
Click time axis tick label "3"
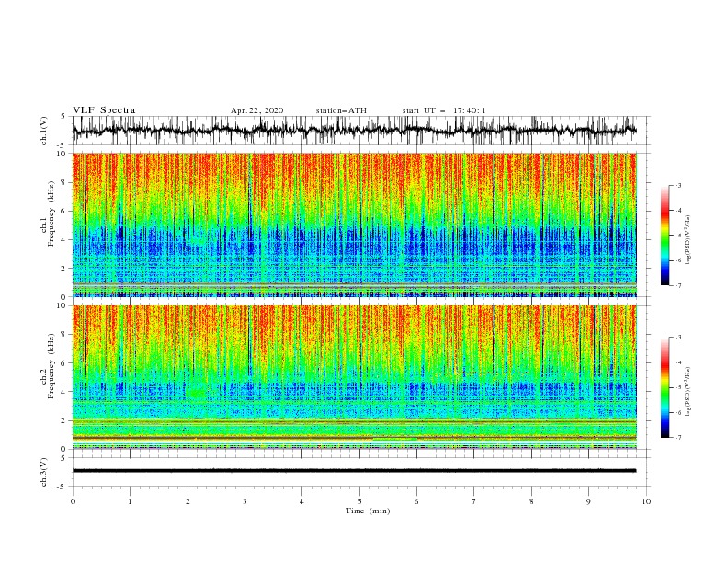click(245, 501)
